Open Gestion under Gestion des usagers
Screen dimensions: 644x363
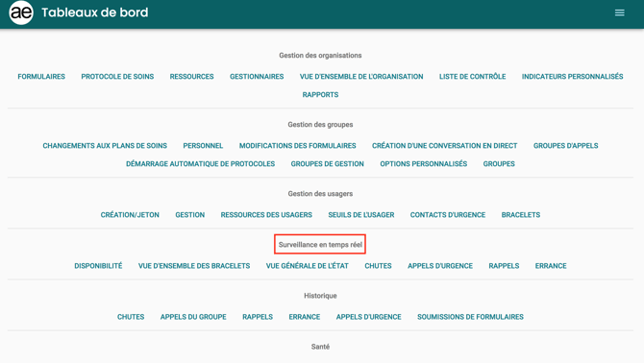click(x=189, y=215)
